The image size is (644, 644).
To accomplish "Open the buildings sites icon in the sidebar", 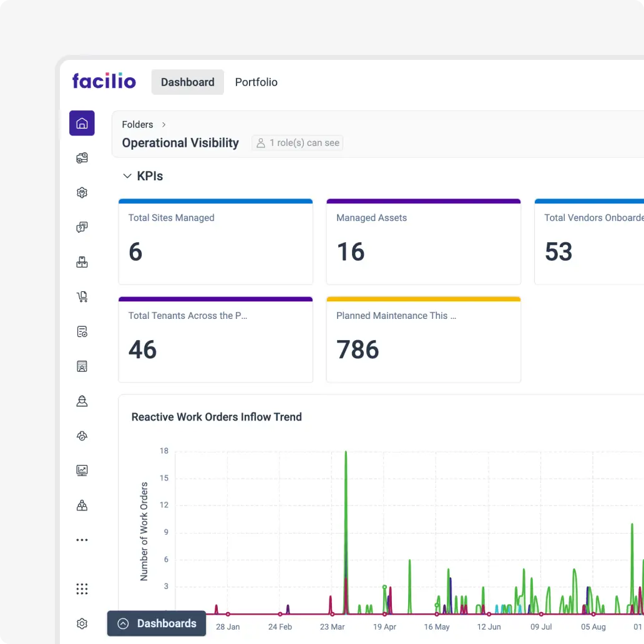I will coord(82,366).
